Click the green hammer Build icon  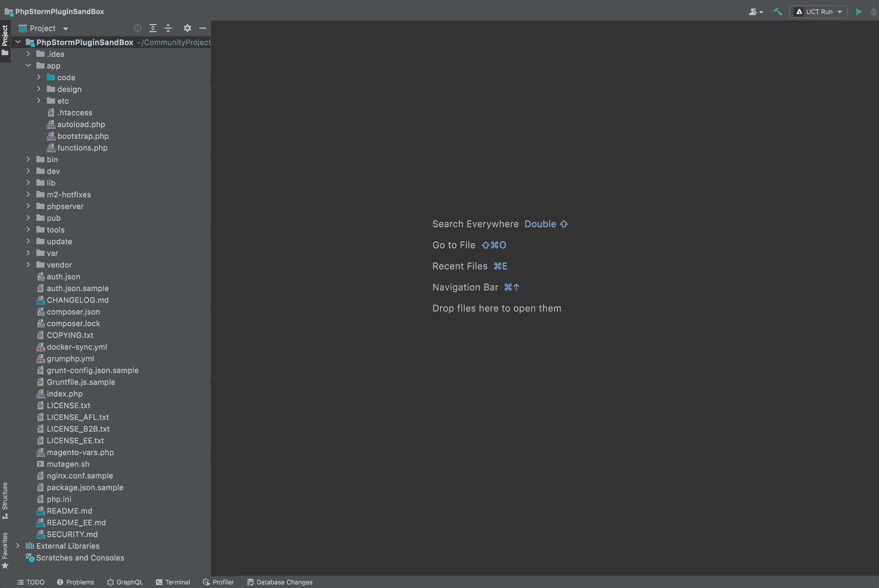tap(778, 12)
